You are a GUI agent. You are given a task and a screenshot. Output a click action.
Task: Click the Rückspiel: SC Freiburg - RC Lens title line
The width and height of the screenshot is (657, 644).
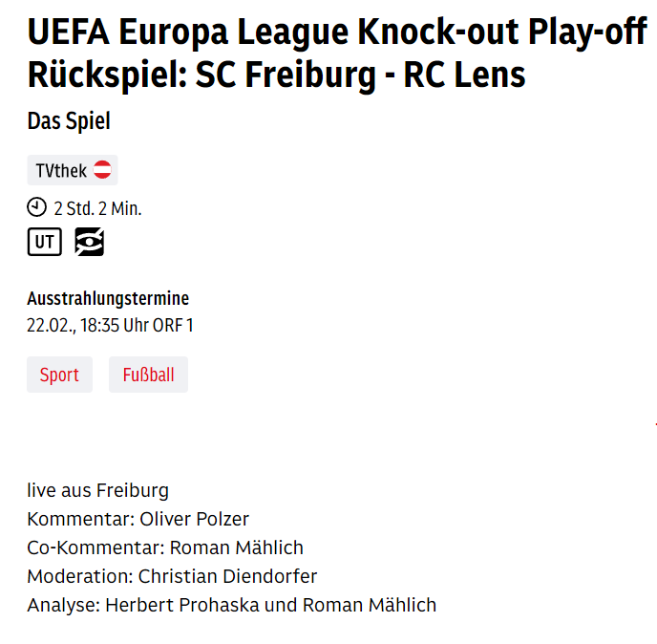click(276, 75)
